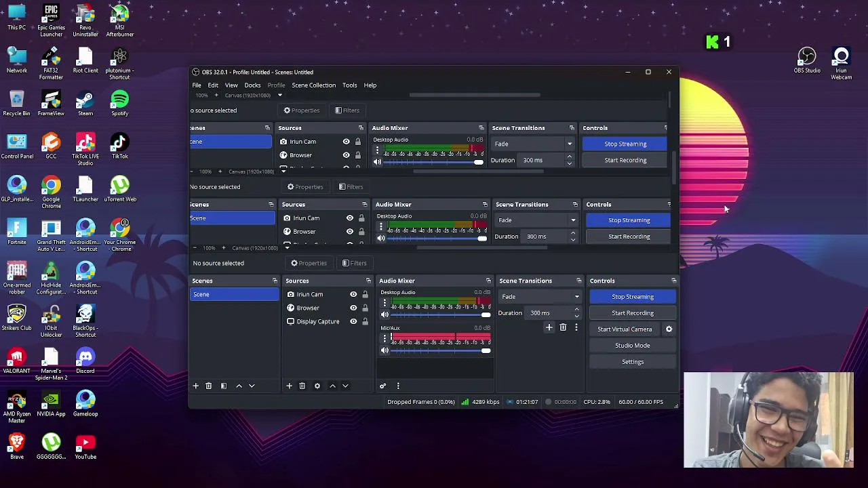Mute the Mic/Aux audio with its speaker icon
868x488 pixels.
coord(384,350)
